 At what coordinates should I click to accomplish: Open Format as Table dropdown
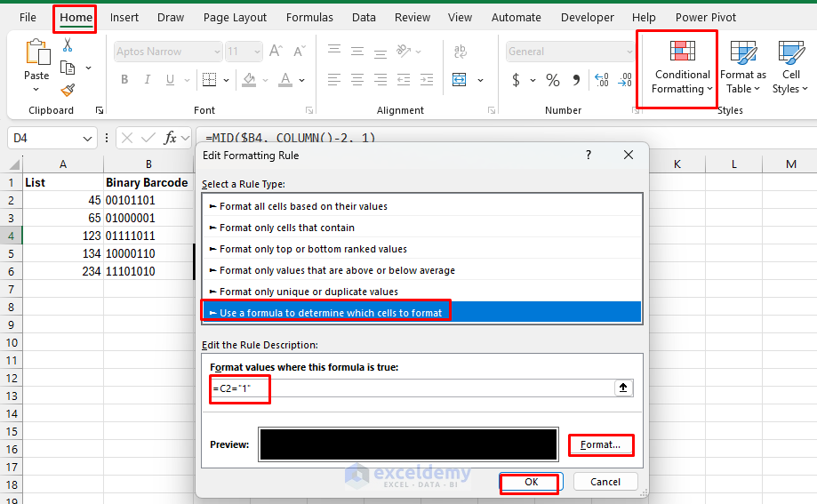coord(743,68)
